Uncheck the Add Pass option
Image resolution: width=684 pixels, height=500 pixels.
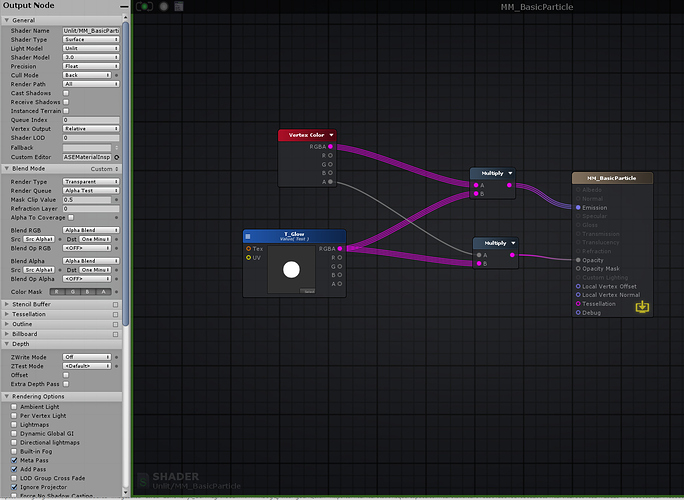pos(14,469)
